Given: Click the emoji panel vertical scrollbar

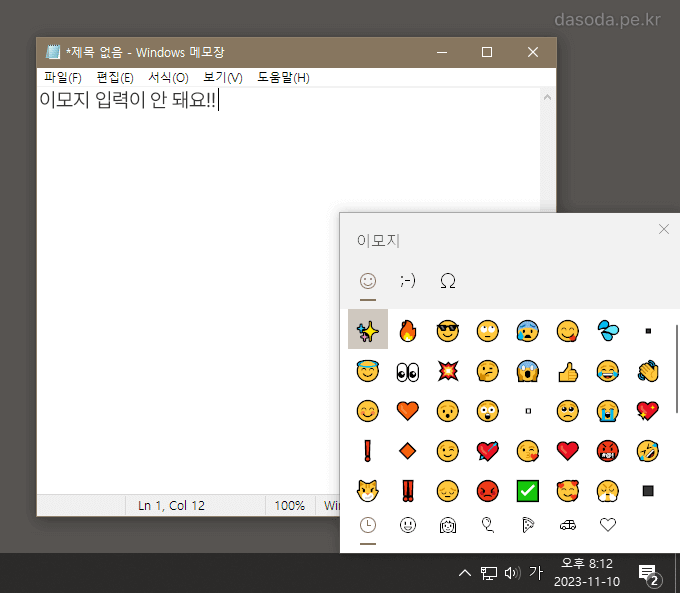Looking at the screenshot, I should (677, 369).
